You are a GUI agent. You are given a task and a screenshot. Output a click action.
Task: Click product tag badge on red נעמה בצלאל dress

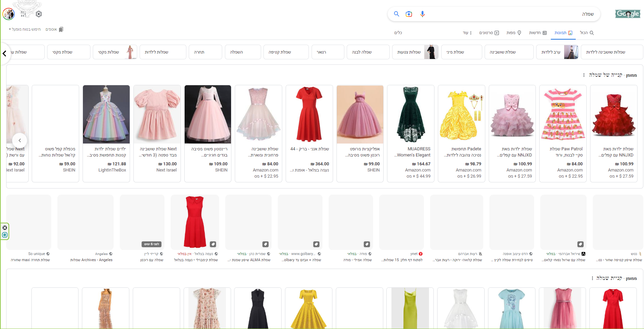[x=213, y=244]
